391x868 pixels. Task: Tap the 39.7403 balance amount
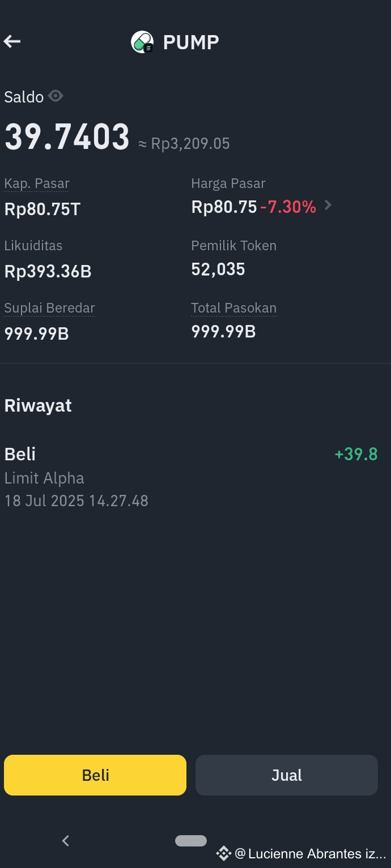coord(67,138)
